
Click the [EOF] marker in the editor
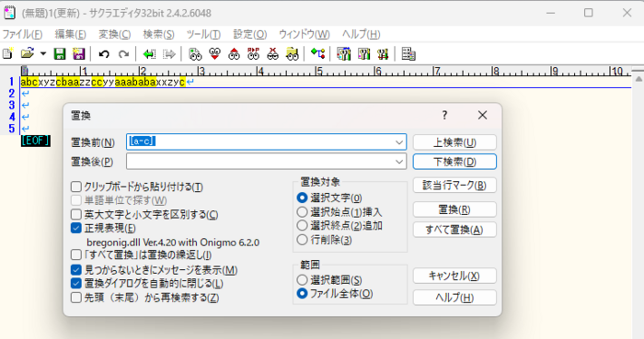[x=36, y=141]
